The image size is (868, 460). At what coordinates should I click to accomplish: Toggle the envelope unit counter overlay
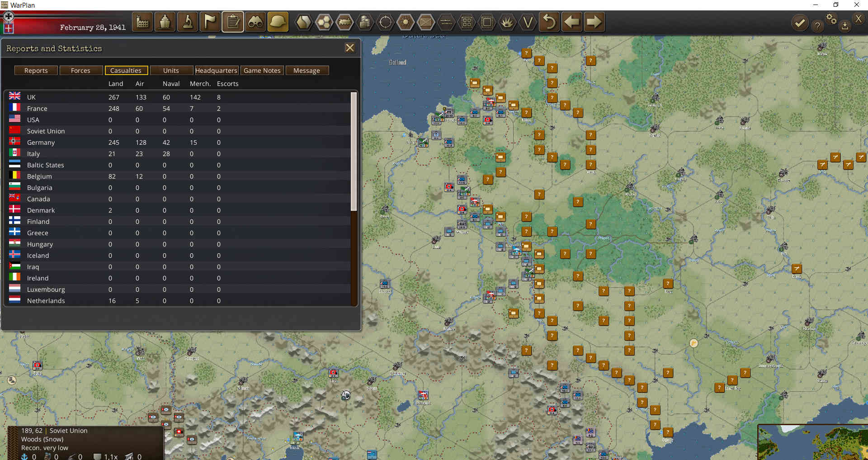(x=426, y=22)
